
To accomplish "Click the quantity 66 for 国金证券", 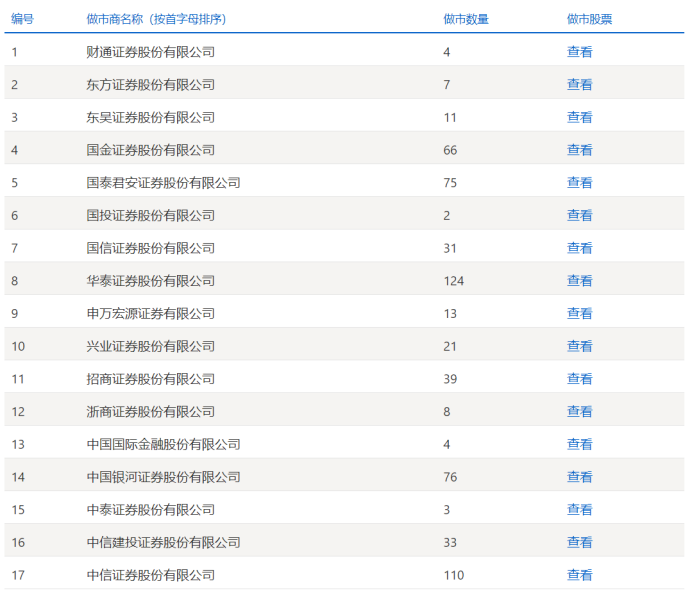I will pos(450,150).
